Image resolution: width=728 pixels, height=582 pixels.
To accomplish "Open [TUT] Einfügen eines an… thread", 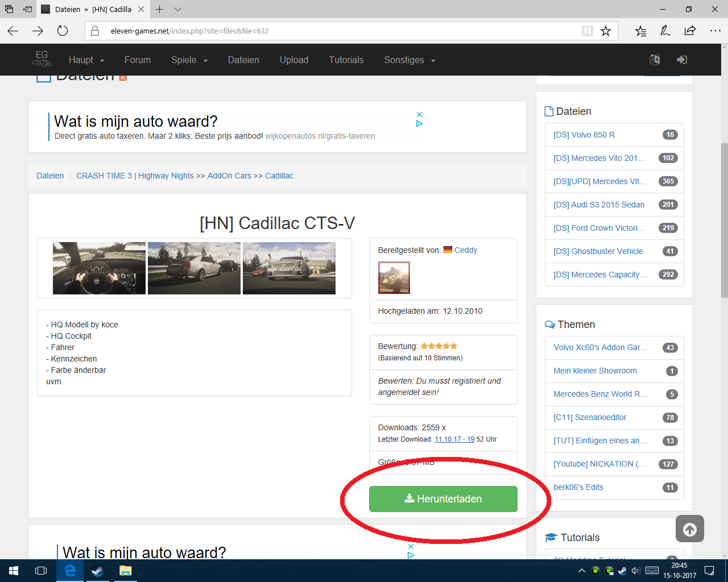I will point(601,440).
